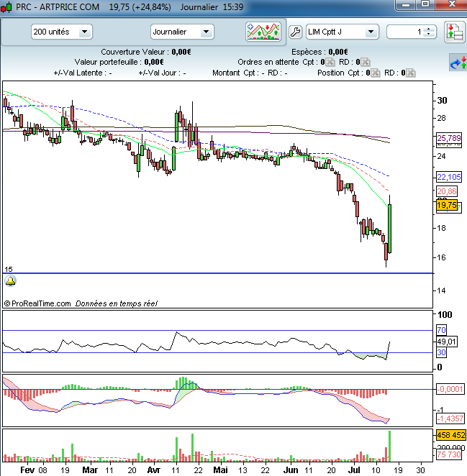Click the 19,75 current price label
The image size is (467, 476).
click(447, 205)
